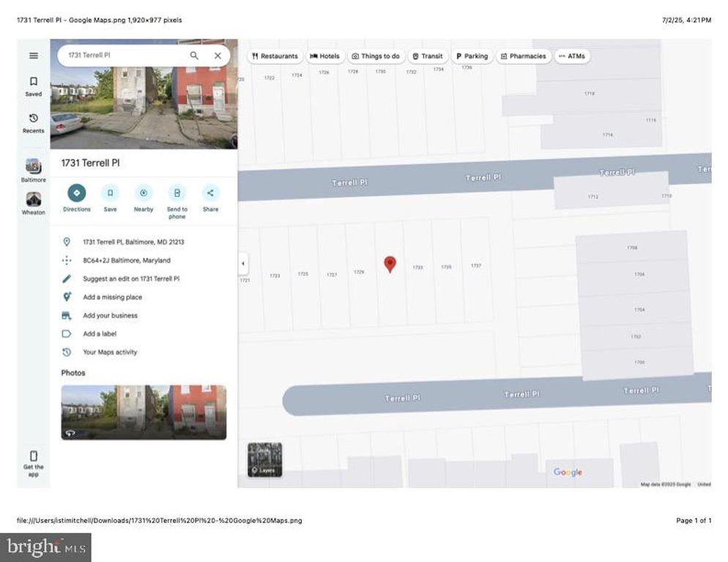Open Saved places from the sidebar

tap(33, 86)
